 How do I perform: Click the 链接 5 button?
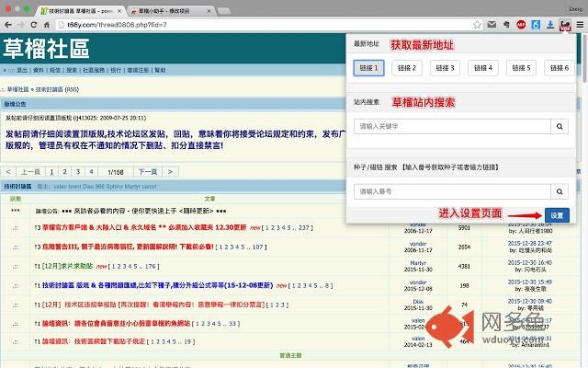(521, 68)
